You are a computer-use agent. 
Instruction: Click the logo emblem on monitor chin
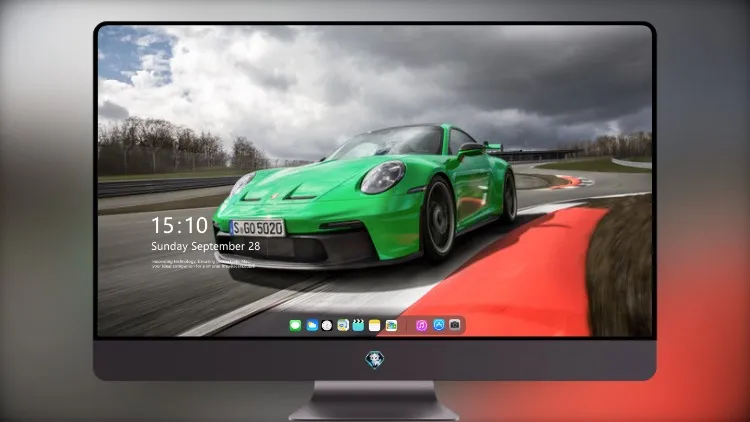pos(375,360)
